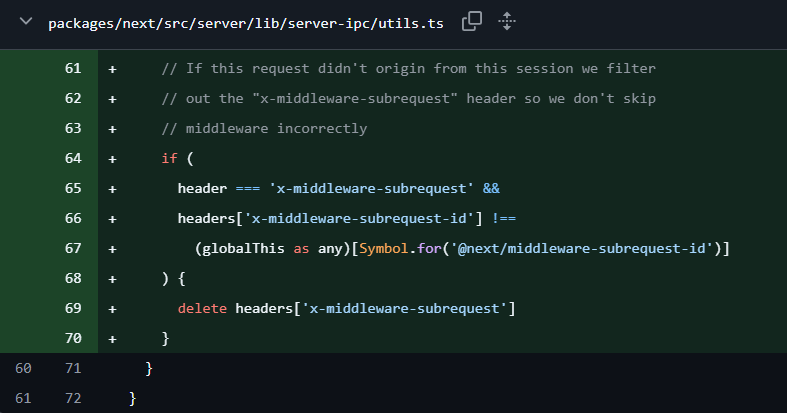
Task: Select line number 64 with the if statement
Action: pyautogui.click(x=72, y=158)
